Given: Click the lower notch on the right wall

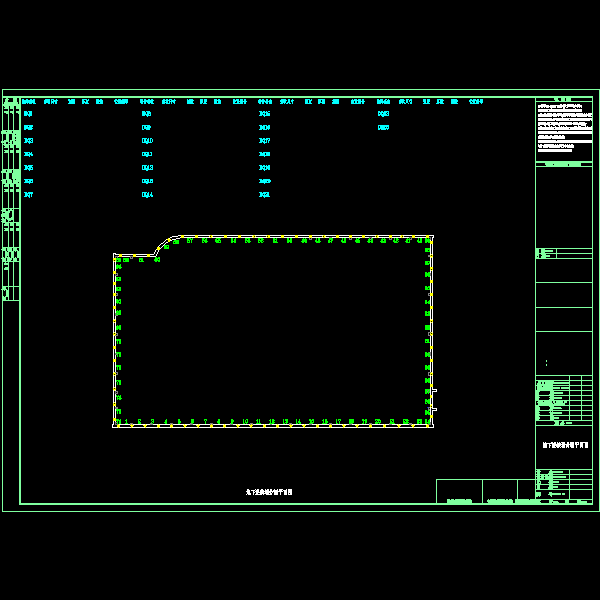Looking at the screenshot, I should pos(434,409).
